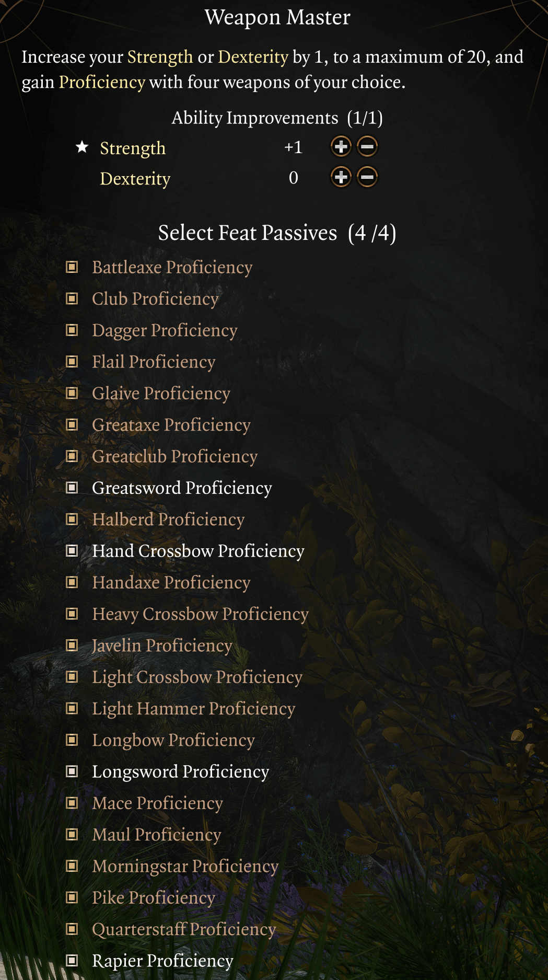548x980 pixels.
Task: Deselect the Hand Crossbow Proficiency checkbox icon
Action: pyautogui.click(x=73, y=551)
